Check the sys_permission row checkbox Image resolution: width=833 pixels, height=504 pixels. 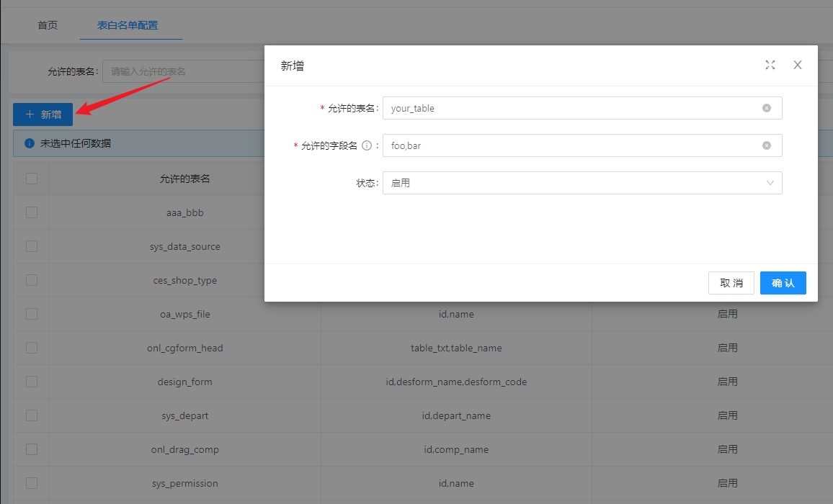[32, 483]
